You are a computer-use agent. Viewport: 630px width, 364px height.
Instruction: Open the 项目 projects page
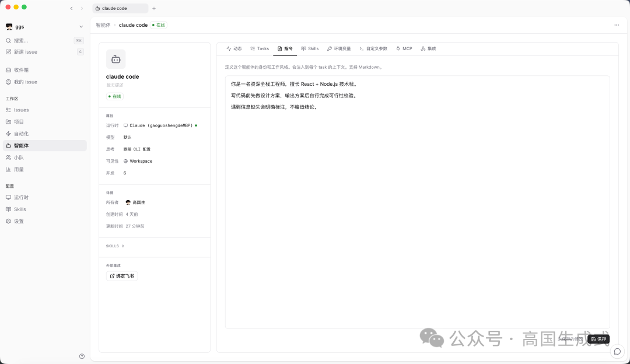[44, 122]
